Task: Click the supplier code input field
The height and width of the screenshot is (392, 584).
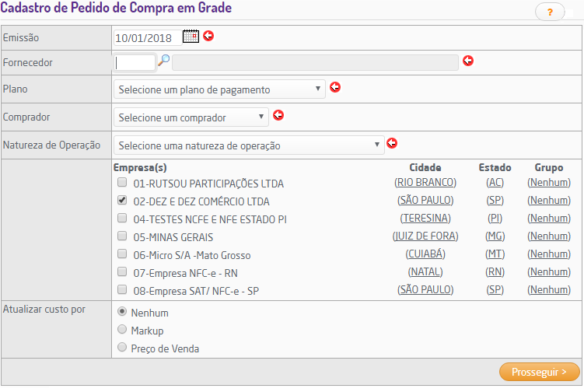Action: (135, 62)
